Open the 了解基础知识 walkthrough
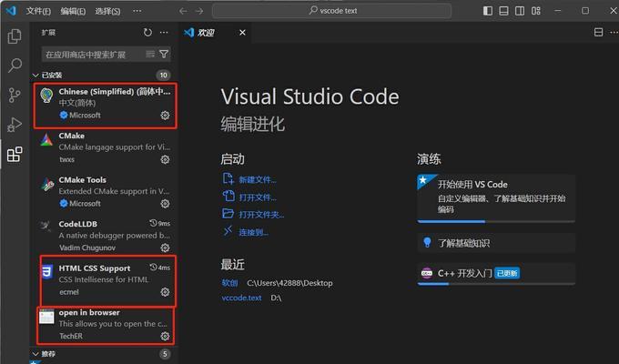 coord(496,243)
